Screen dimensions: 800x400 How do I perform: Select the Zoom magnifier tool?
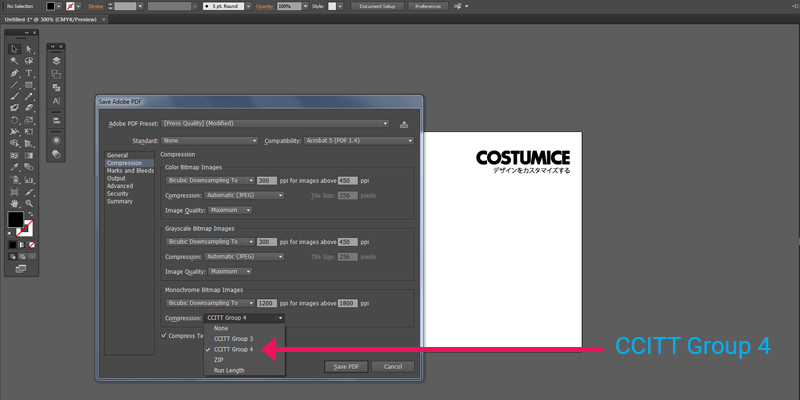click(x=29, y=203)
